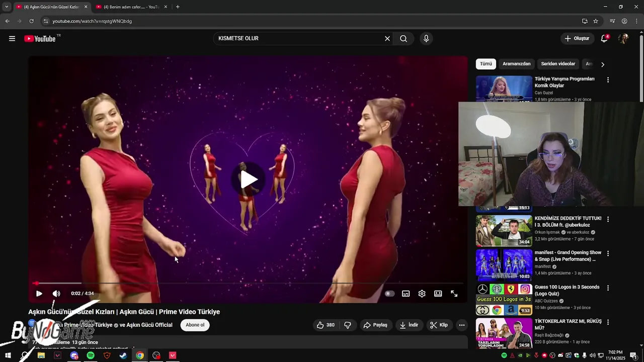Open Orkun Işıtmak channel link
This screenshot has width=644, height=362.
point(547,232)
